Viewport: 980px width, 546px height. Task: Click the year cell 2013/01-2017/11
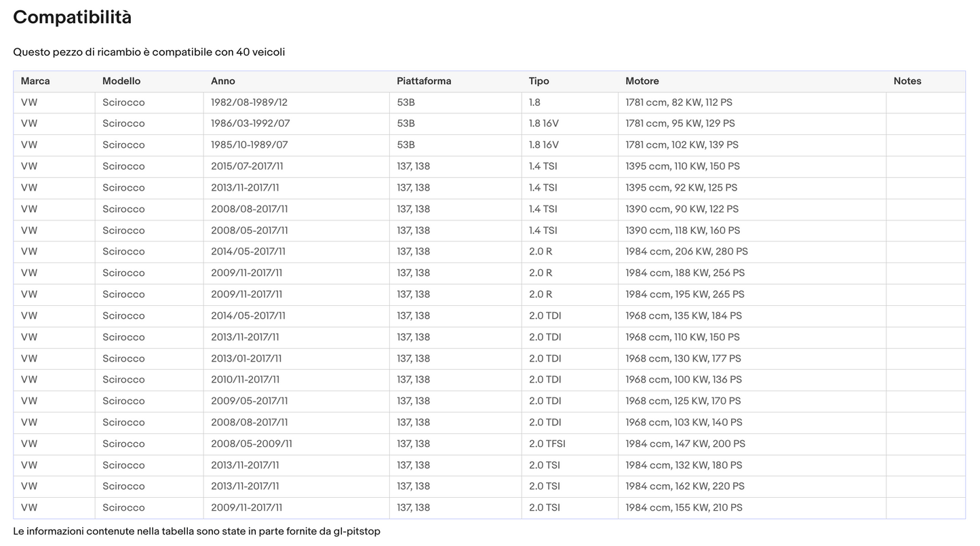[x=246, y=358]
